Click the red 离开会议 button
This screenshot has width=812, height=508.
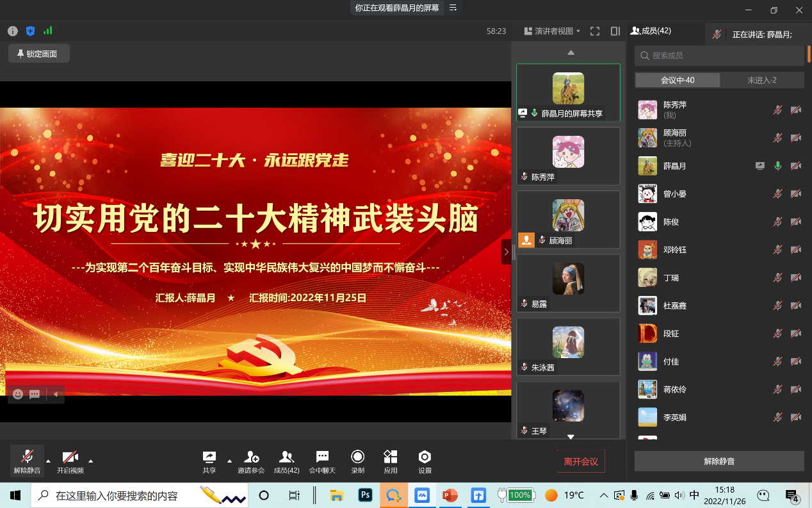[580, 461]
